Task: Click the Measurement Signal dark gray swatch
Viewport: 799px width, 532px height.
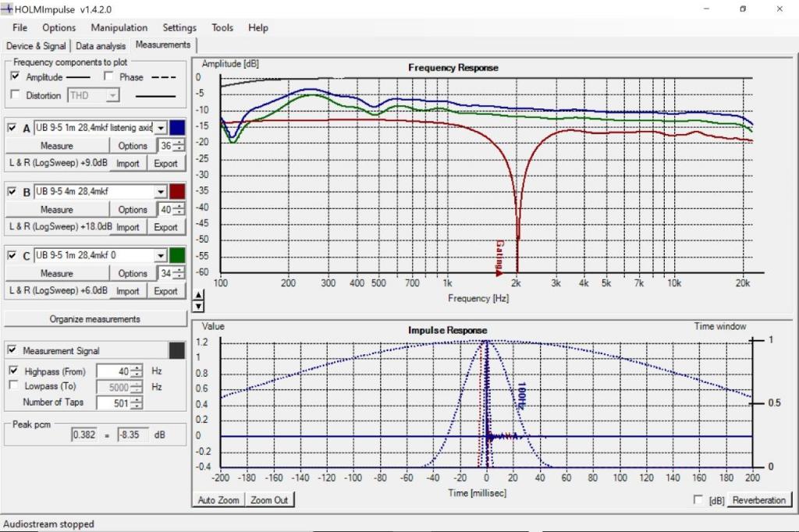Action: point(177,350)
